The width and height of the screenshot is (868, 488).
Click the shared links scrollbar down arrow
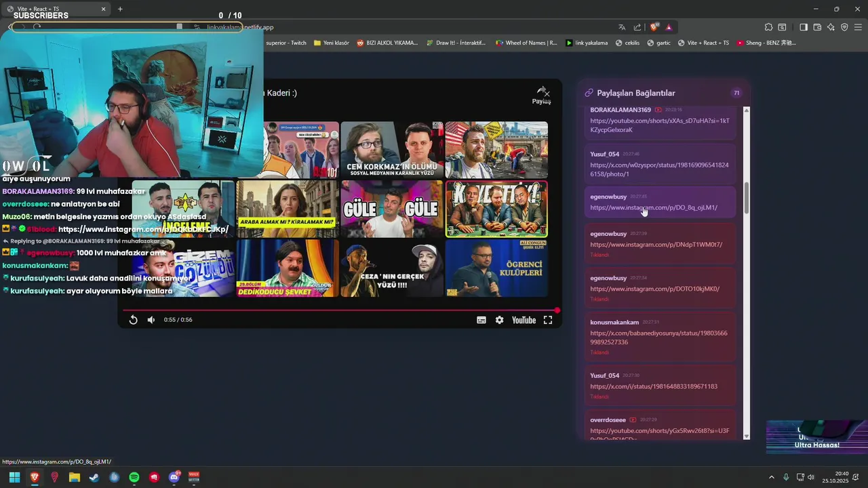[x=747, y=436]
